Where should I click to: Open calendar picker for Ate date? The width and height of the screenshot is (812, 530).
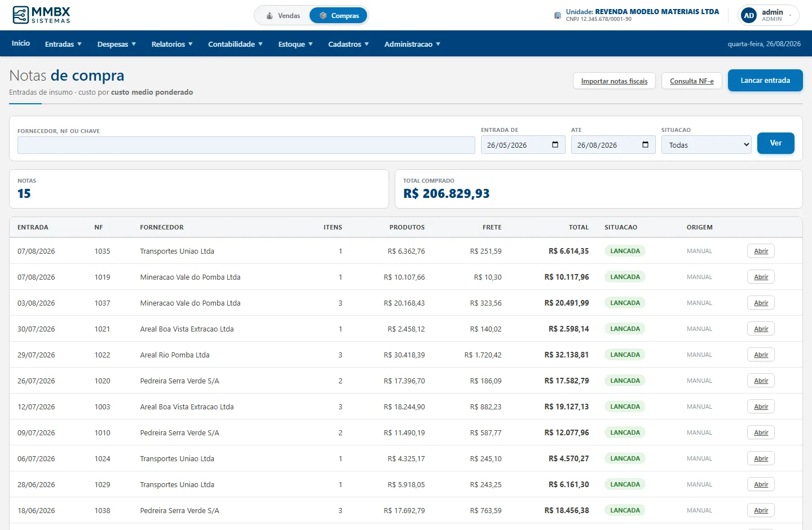click(x=645, y=145)
